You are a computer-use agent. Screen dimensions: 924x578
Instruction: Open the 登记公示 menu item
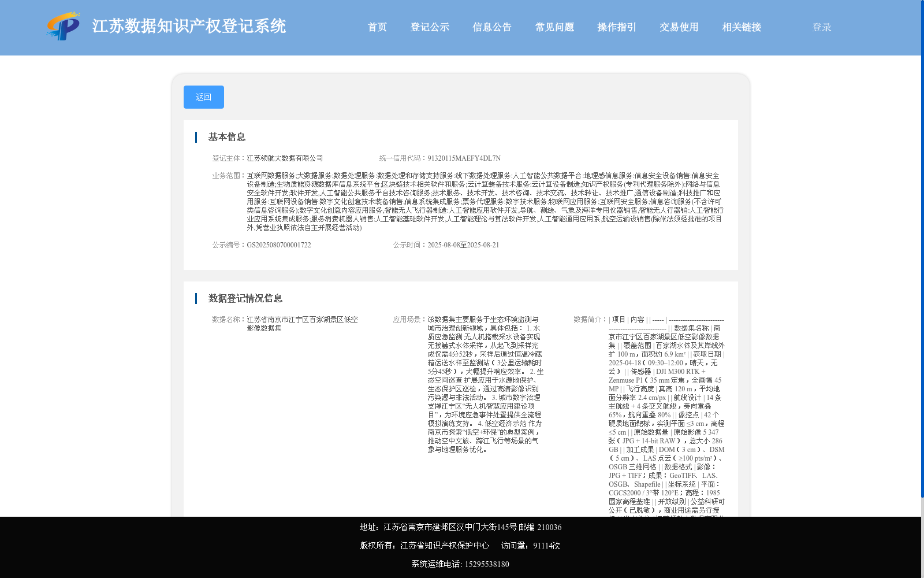coord(430,27)
